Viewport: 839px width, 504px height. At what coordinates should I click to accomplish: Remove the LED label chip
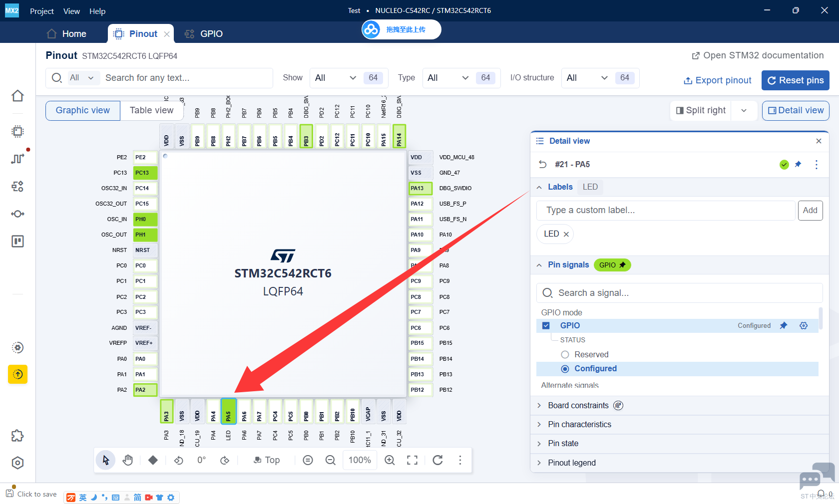click(566, 234)
